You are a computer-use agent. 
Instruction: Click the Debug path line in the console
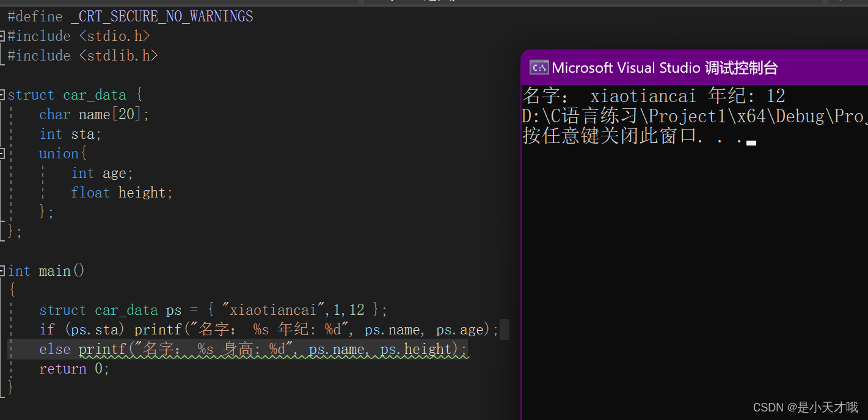click(x=690, y=116)
